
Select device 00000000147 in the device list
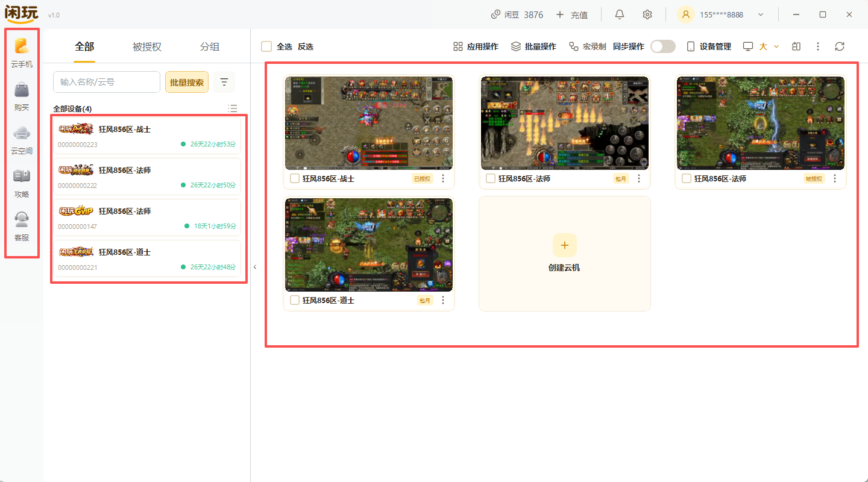[x=148, y=218]
